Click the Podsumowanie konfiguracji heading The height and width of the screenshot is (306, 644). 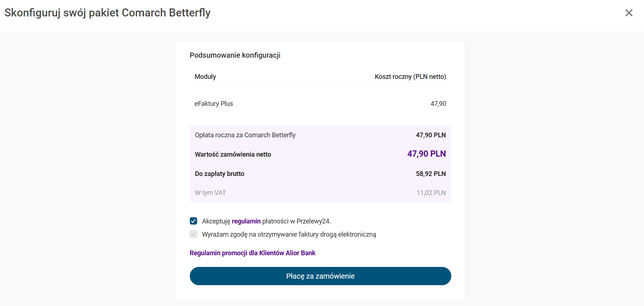click(x=235, y=55)
